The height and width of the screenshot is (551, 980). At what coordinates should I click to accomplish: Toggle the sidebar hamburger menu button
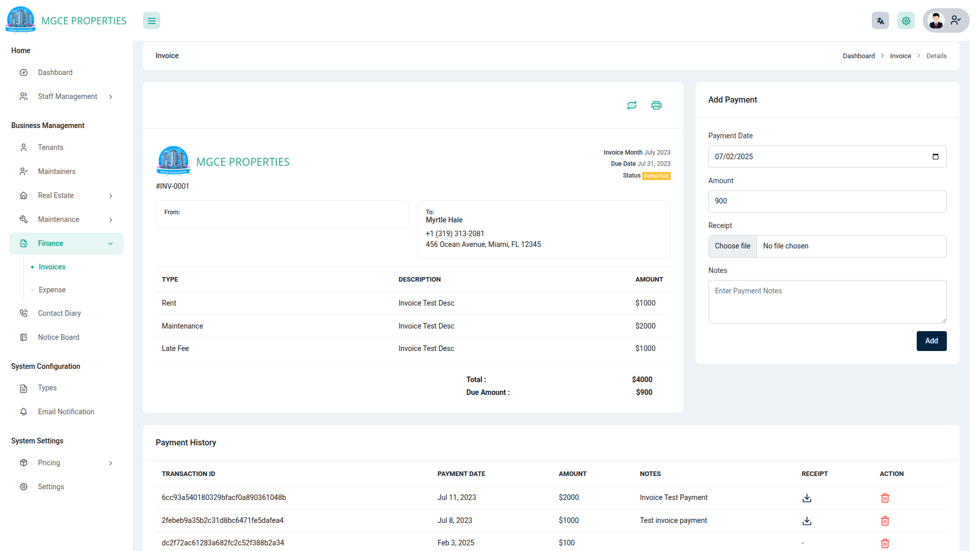point(152,21)
